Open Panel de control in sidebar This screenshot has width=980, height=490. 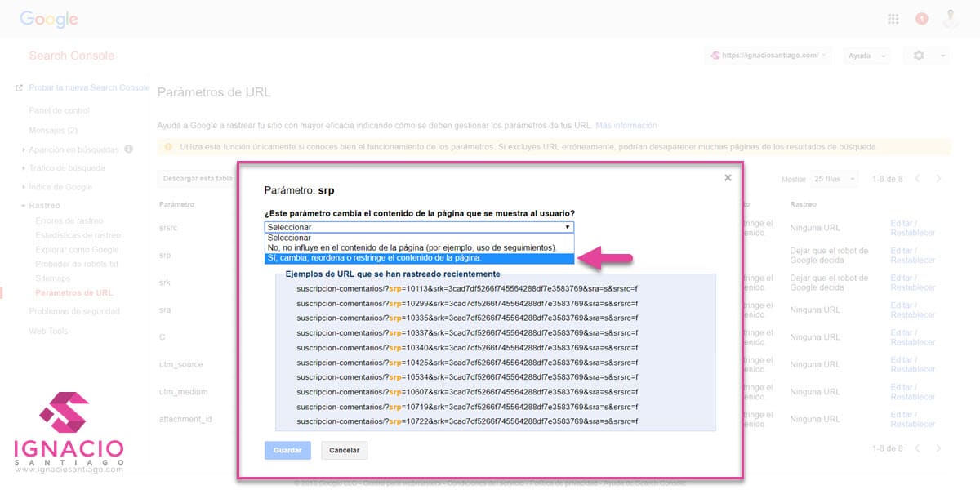click(59, 110)
